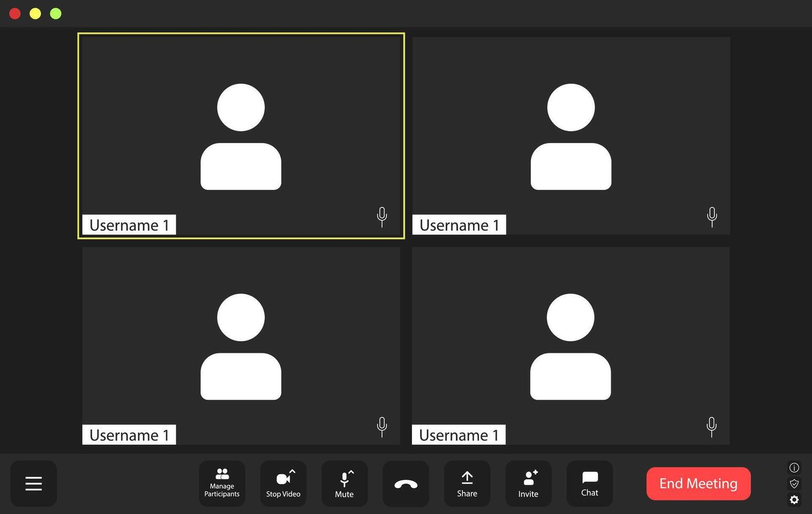The width and height of the screenshot is (812, 514).
Task: Open the Chat panel
Action: [x=590, y=484]
